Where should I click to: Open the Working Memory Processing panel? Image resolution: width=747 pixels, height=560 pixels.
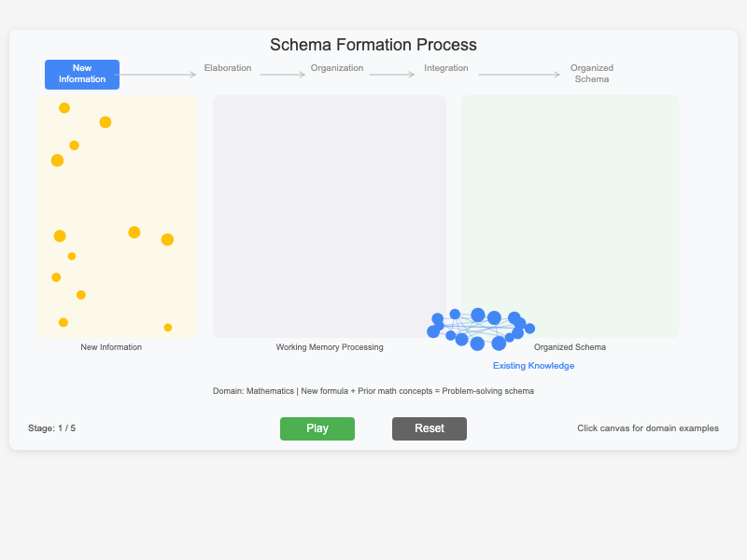click(329, 215)
